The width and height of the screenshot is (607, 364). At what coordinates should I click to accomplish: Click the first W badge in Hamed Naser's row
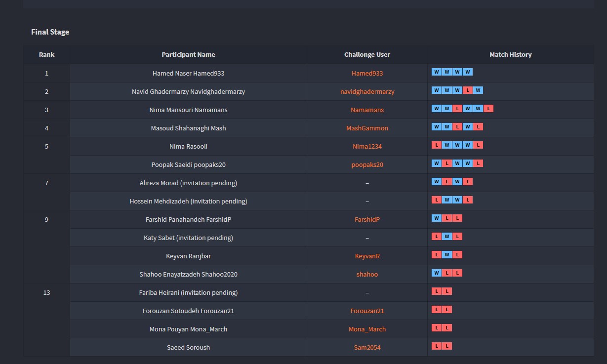pos(436,72)
